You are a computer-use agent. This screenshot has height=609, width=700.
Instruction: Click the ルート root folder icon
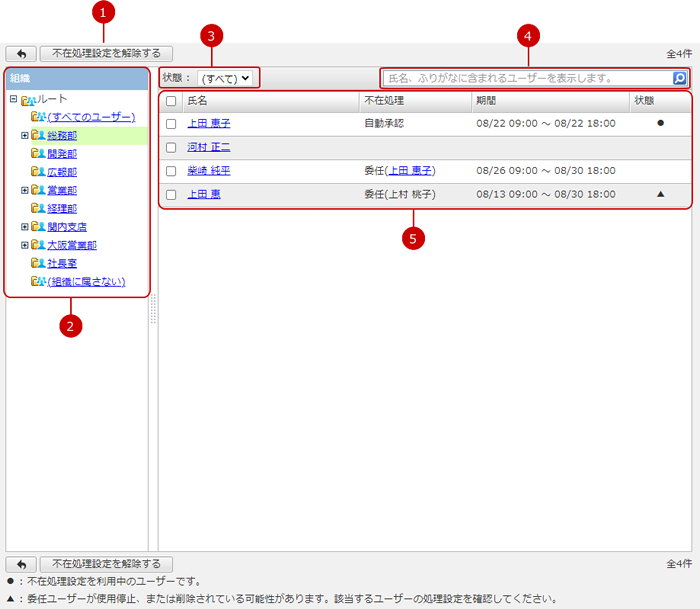point(28,100)
